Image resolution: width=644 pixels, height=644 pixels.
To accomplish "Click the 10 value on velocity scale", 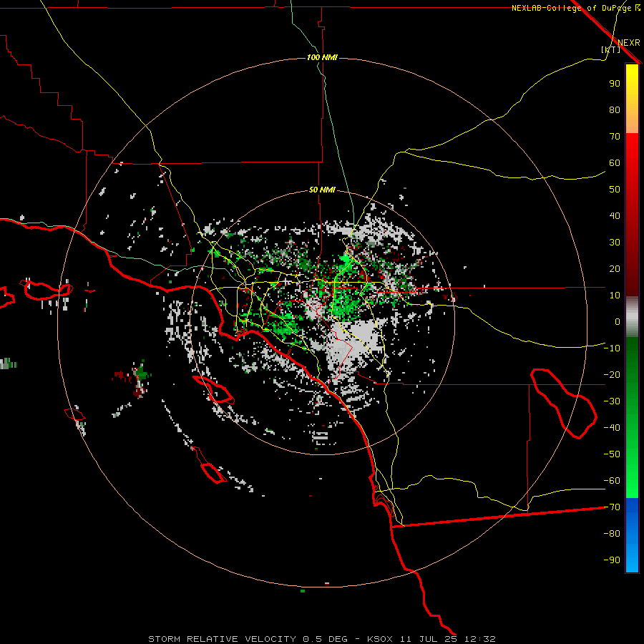I will [615, 296].
